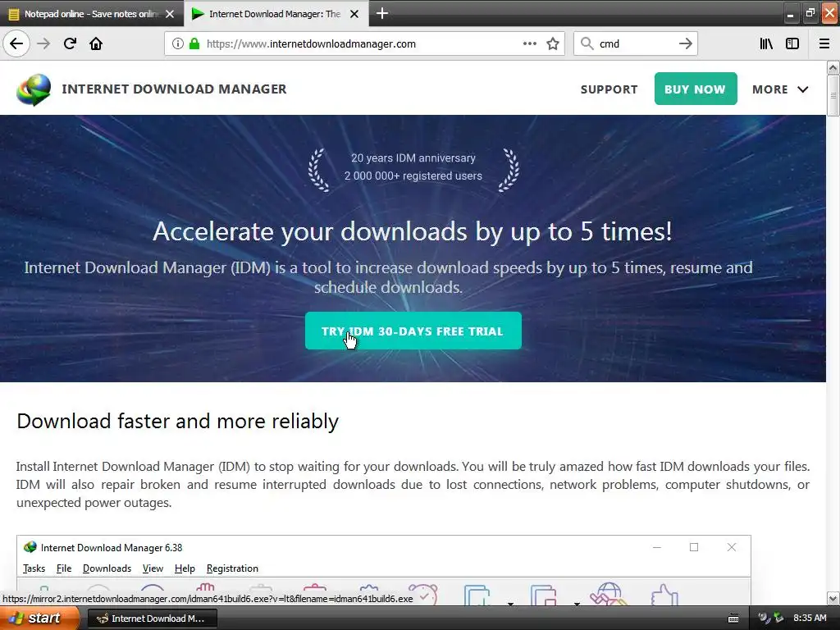Click '20 years IDM anniversary' text

[413, 158]
